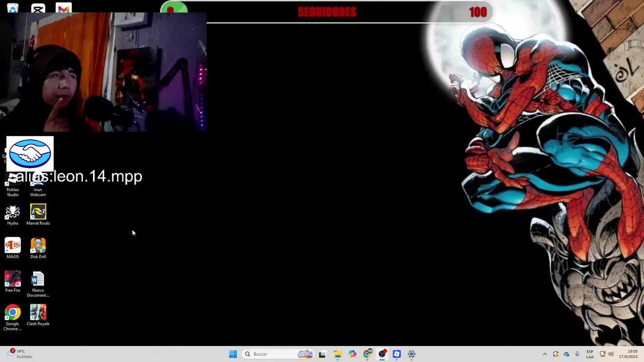Screen dimensions: 644x362
Task: Open the MAGIS desktop icon
Action: click(x=13, y=248)
